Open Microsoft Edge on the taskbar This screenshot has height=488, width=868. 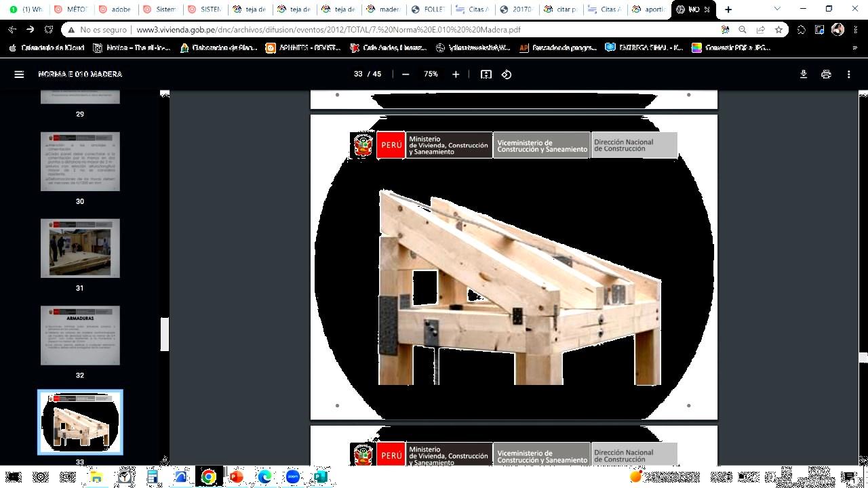(x=264, y=477)
